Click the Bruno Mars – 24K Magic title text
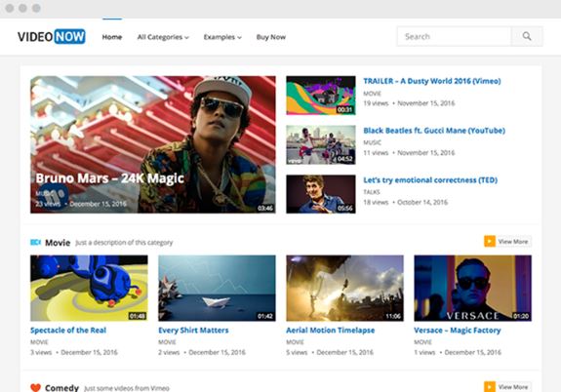561x392 pixels. [110, 178]
